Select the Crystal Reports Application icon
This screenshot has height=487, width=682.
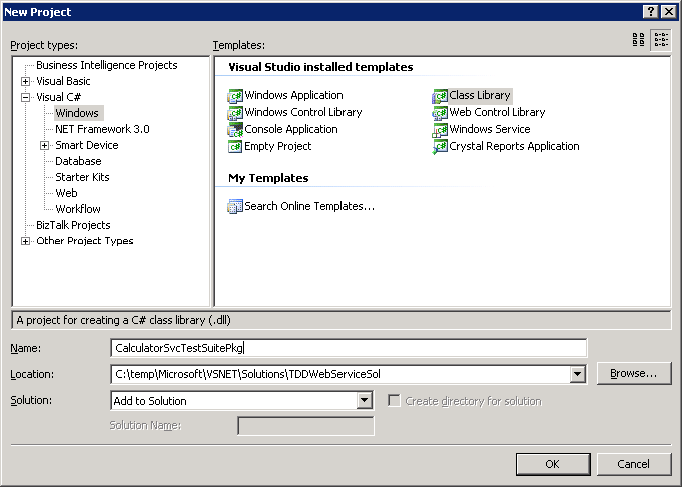(x=440, y=147)
